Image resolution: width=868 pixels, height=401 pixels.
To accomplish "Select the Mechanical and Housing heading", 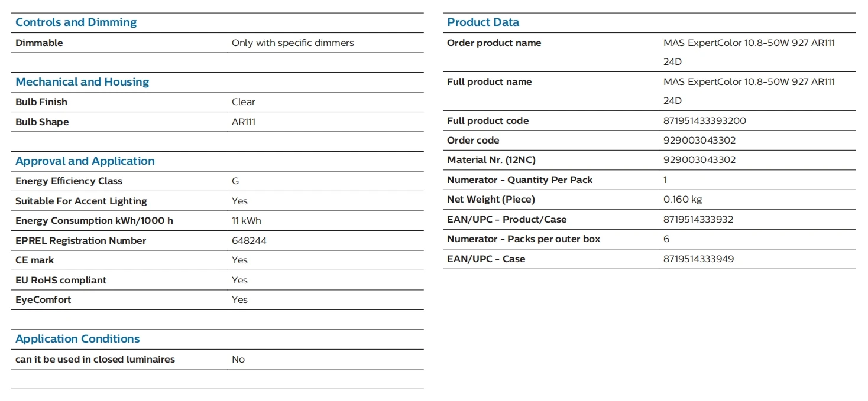I will (82, 82).
